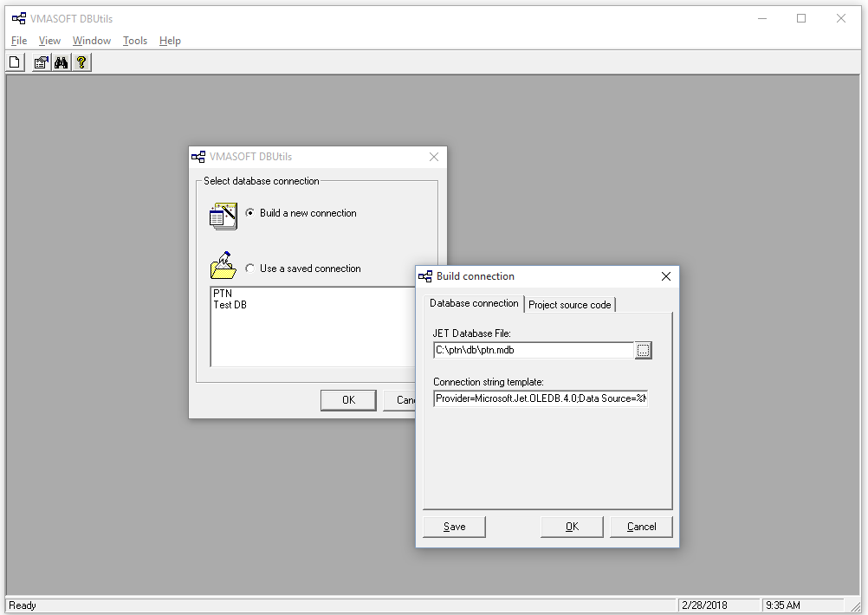The image size is (868, 615).
Task: Click the Build a new connection wizard icon
Action: 223,216
